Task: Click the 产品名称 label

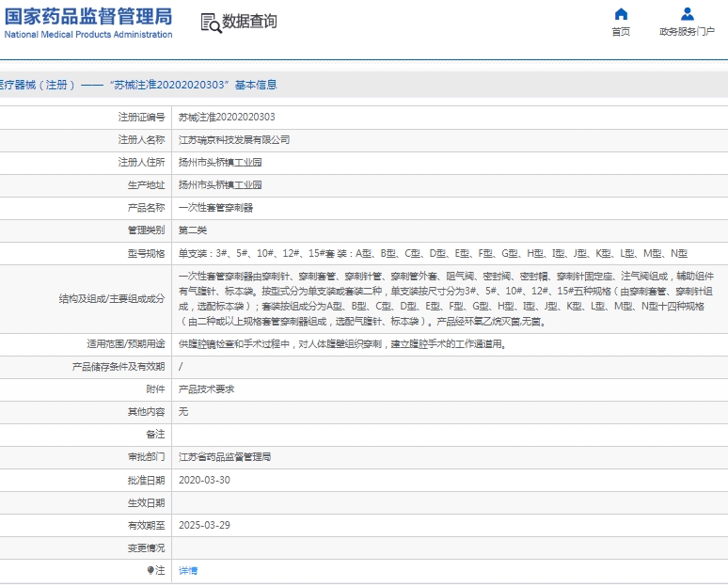Action: click(x=146, y=208)
